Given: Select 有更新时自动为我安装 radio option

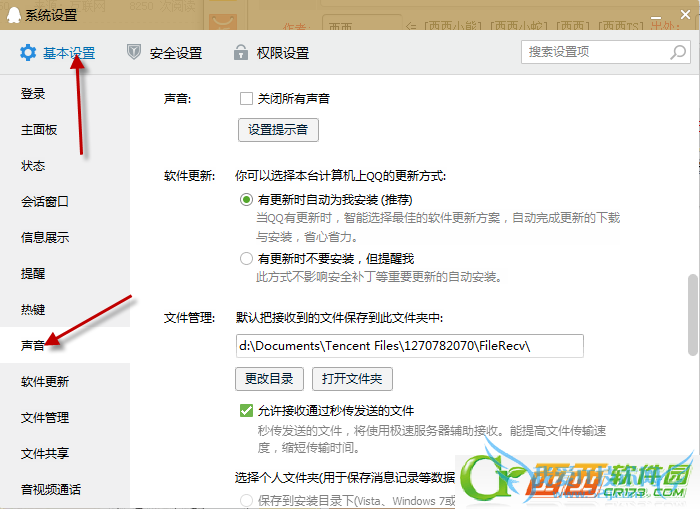Looking at the screenshot, I should point(246,199).
